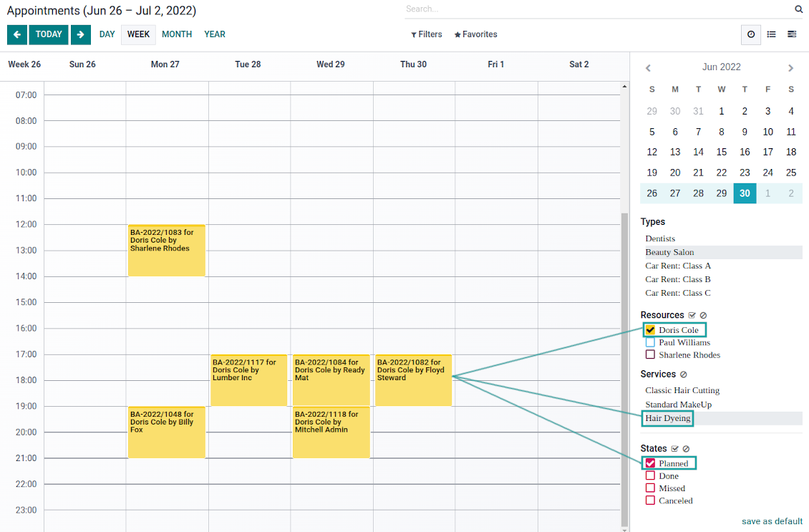Enable the Paul Williams resource checkbox
The width and height of the screenshot is (809, 532).
click(651, 342)
